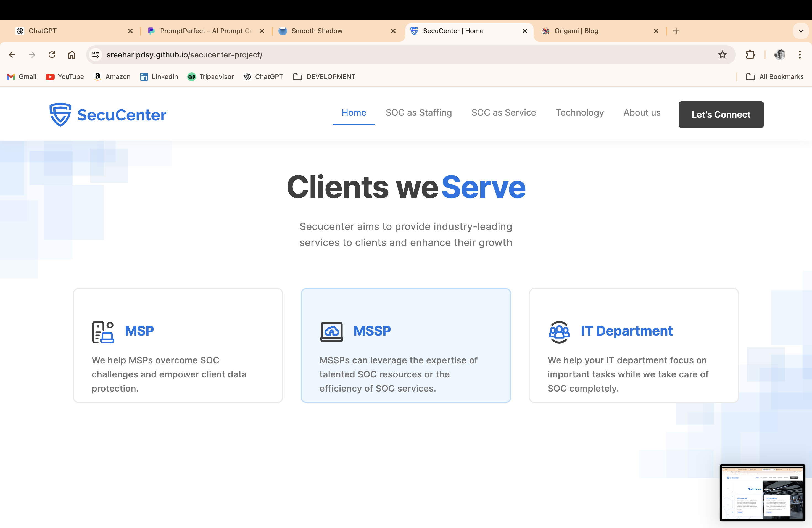Open the Chrome three-dot menu

799,55
